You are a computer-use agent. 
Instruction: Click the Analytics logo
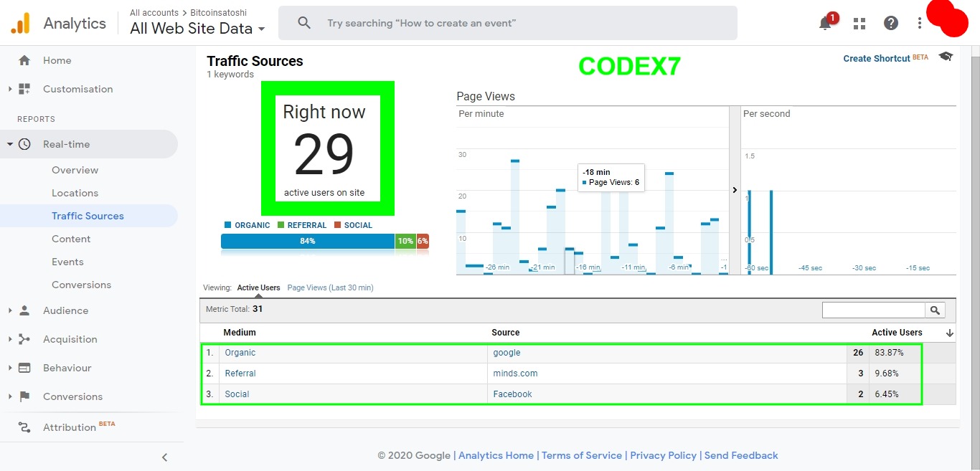point(20,22)
